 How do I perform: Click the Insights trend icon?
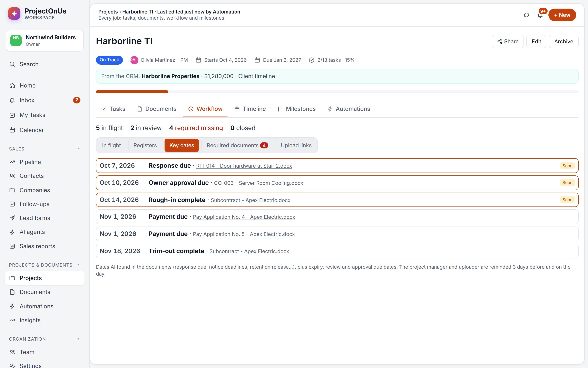[12, 320]
